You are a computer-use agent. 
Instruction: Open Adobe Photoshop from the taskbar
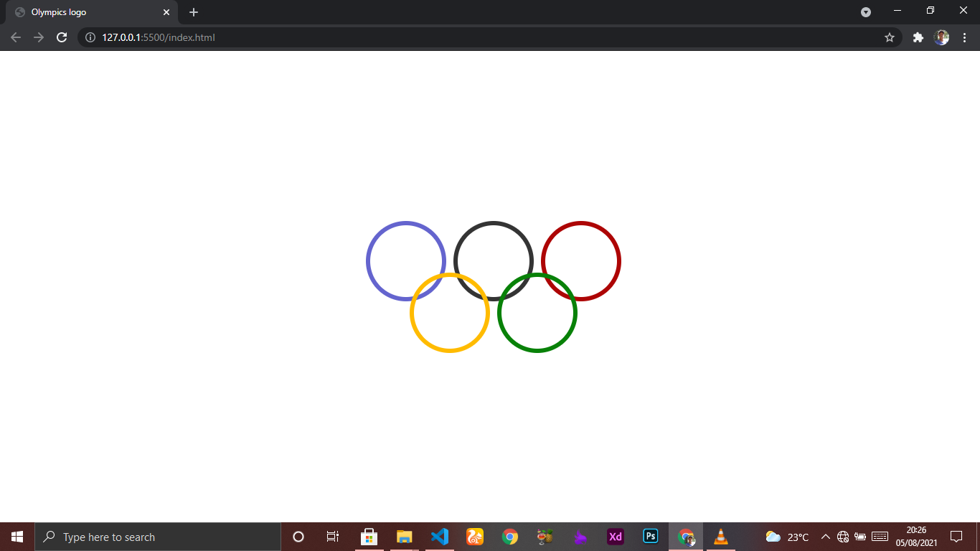click(x=650, y=537)
